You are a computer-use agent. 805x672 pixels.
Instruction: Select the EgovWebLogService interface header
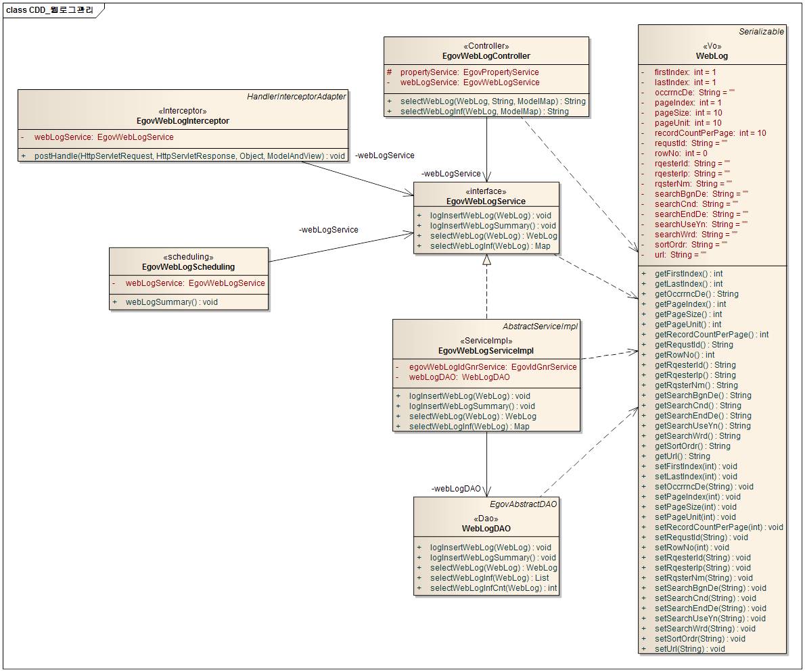point(486,201)
